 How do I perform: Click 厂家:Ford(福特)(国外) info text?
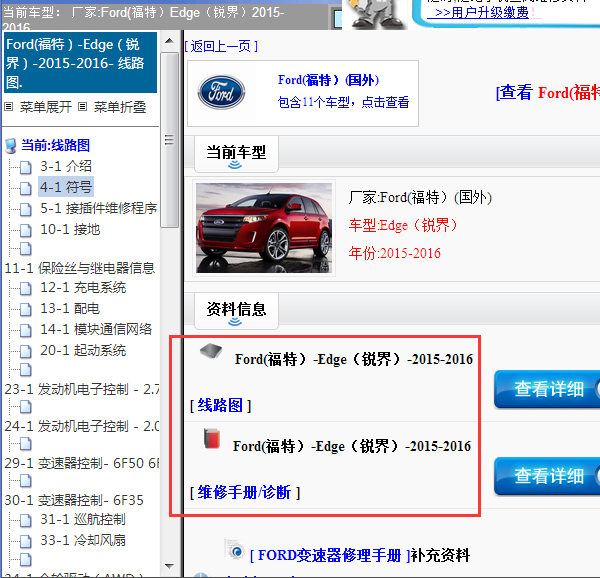tap(420, 198)
